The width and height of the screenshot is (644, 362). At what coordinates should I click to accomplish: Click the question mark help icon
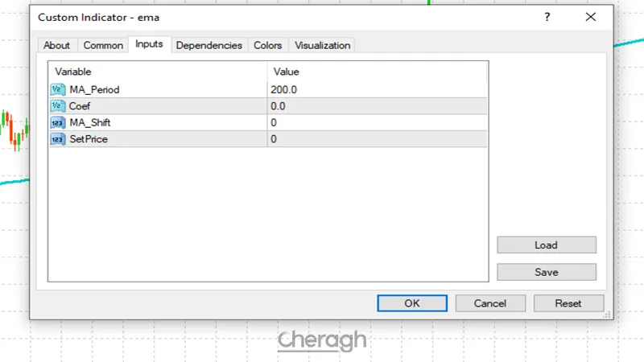[x=547, y=17]
